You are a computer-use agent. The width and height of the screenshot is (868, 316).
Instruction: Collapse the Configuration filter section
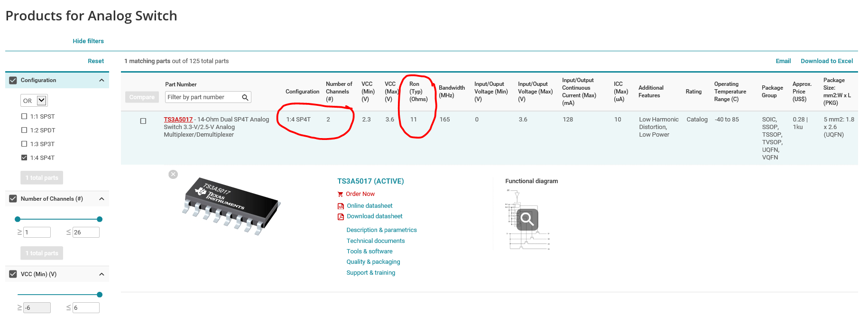(102, 80)
